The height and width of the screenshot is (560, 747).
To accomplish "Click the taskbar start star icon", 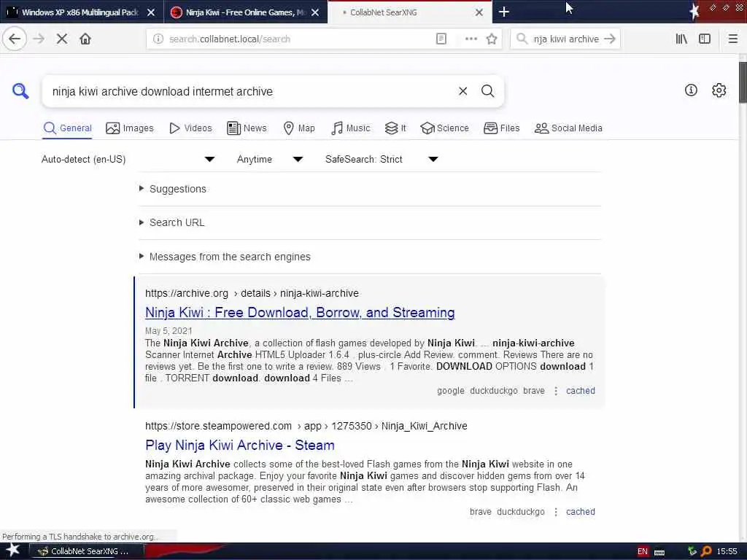I will click(x=12, y=551).
